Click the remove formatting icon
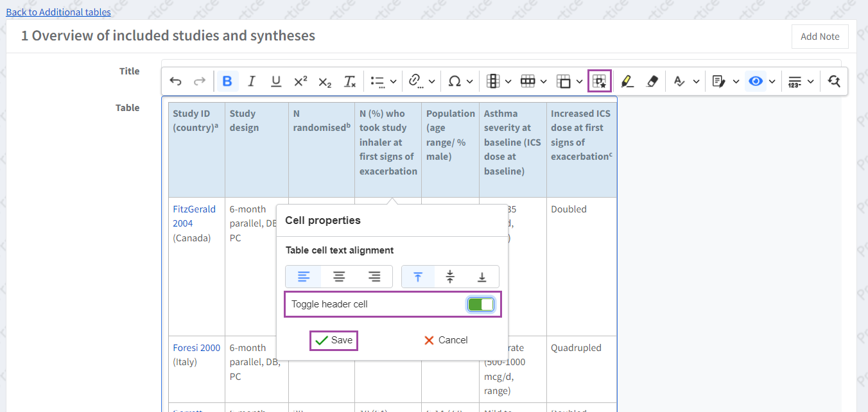Viewport: 868px width, 412px height. (349, 82)
